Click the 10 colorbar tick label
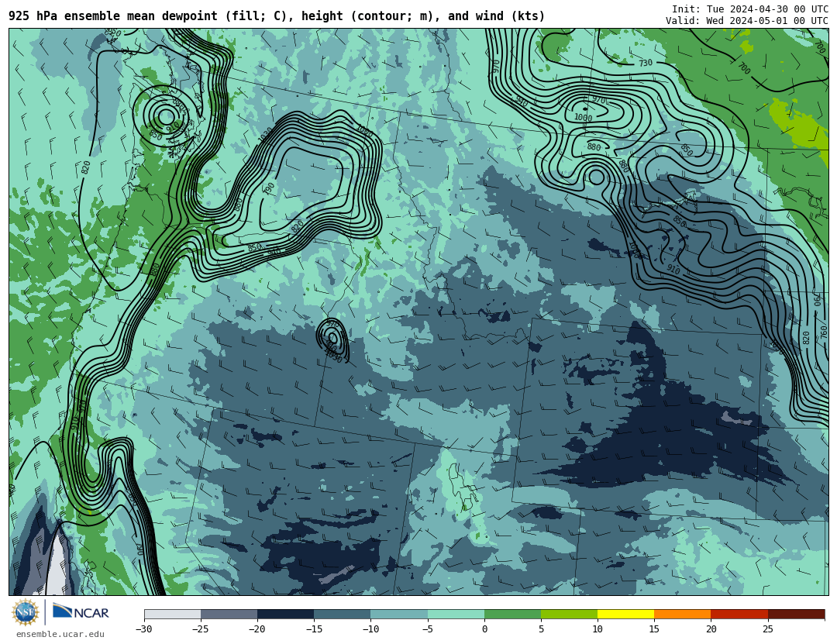 pos(598,629)
